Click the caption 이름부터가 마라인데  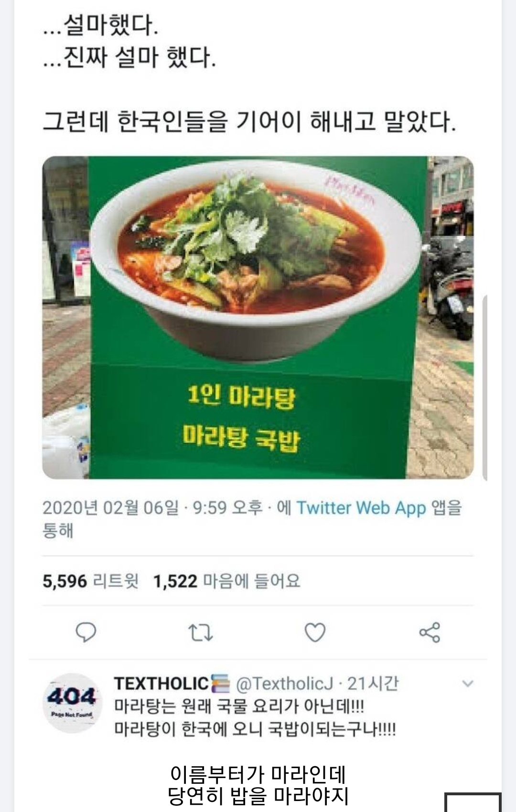[258, 774]
